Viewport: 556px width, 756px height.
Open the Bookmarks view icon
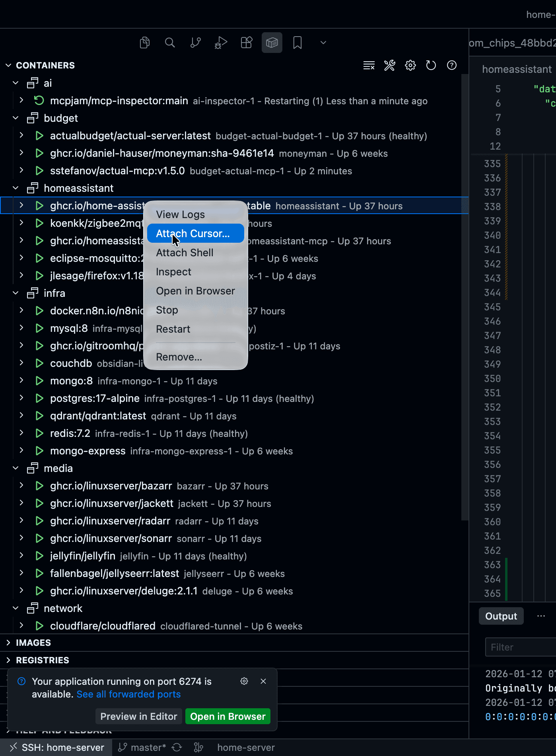(297, 43)
